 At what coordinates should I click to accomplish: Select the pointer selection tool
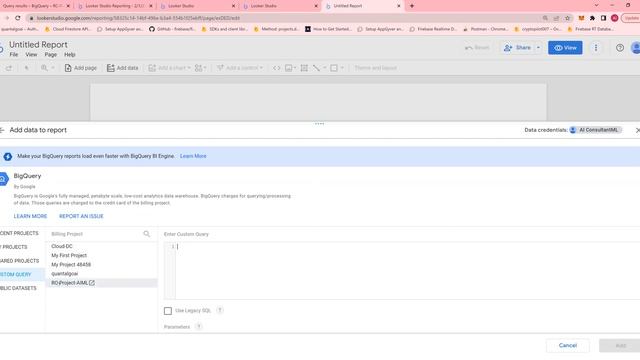[27, 68]
